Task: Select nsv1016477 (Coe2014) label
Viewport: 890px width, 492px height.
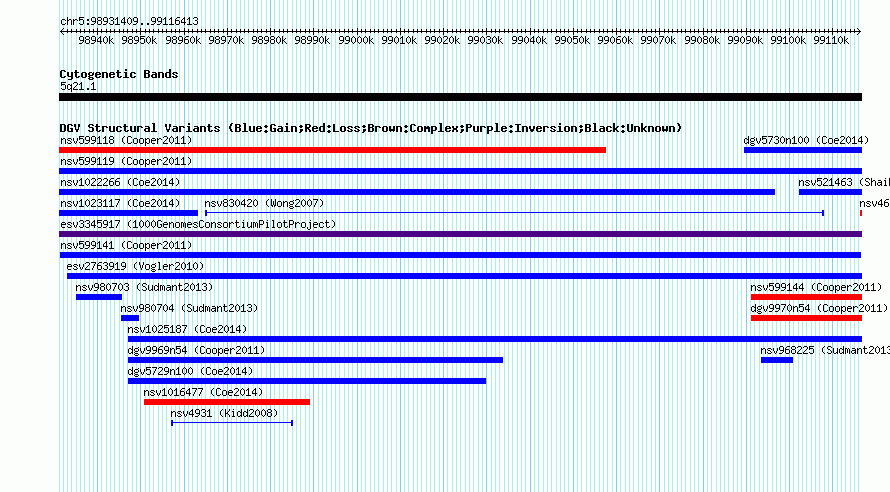Action: coord(203,392)
